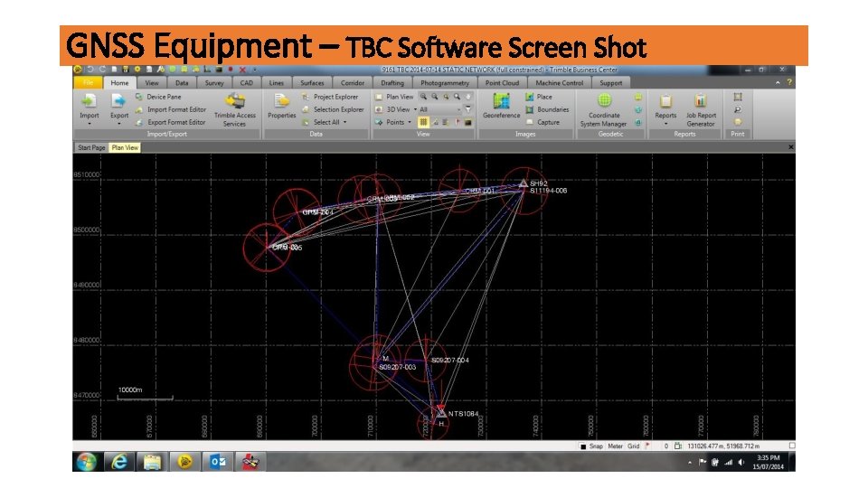Click the volume icon in system tray
Screen dimensions: 868x488
tap(741, 463)
